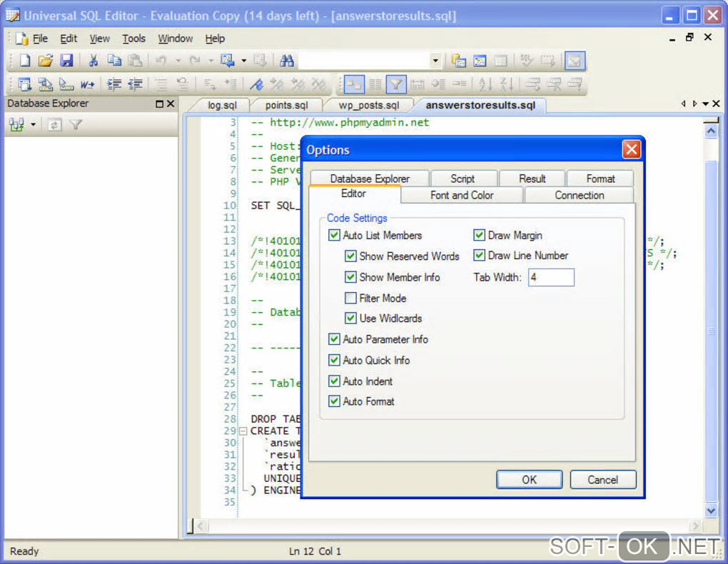
Task: Click the horizontal scrollbar left arrow
Action: [201, 526]
